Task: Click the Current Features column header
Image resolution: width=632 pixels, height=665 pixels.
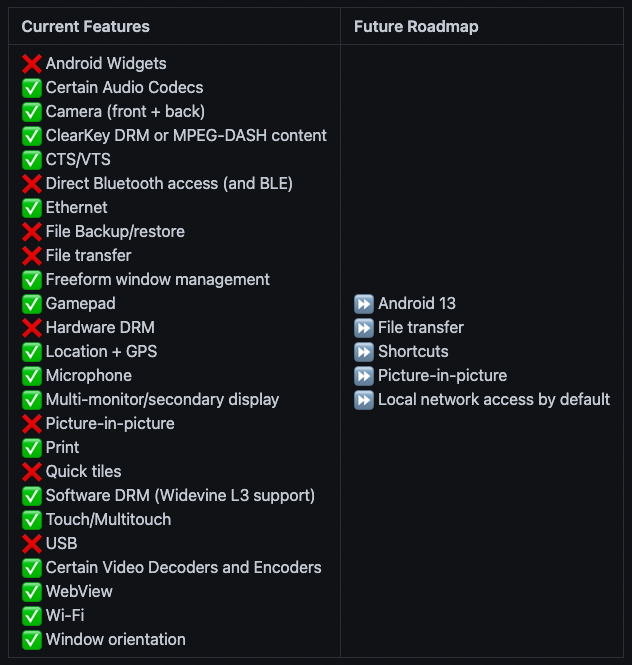Action: tap(86, 26)
